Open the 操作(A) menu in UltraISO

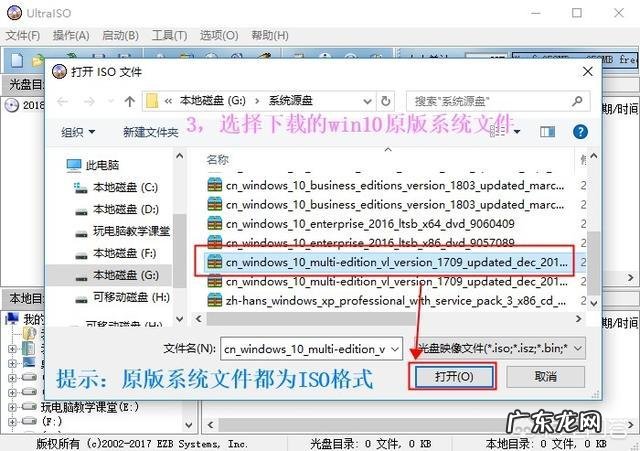pyautogui.click(x=71, y=36)
